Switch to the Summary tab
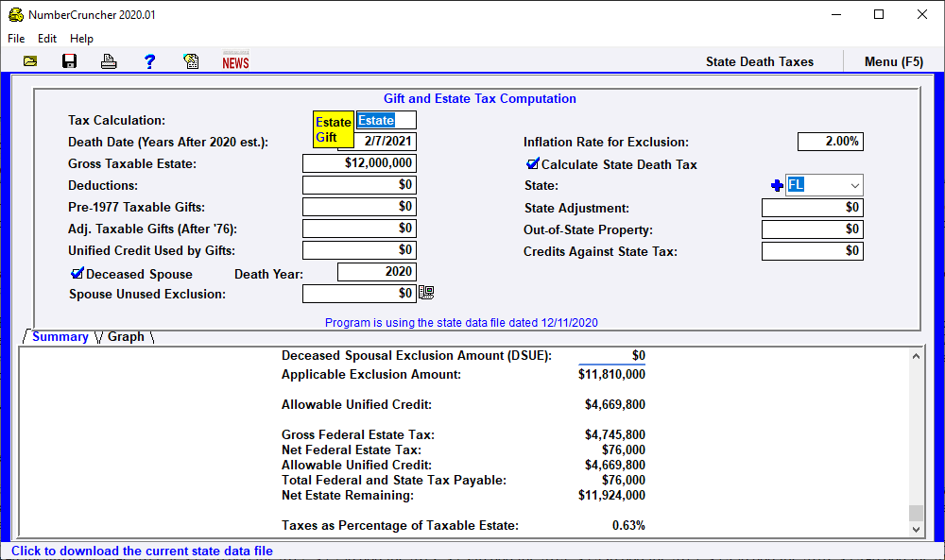The image size is (945, 560). (x=60, y=336)
